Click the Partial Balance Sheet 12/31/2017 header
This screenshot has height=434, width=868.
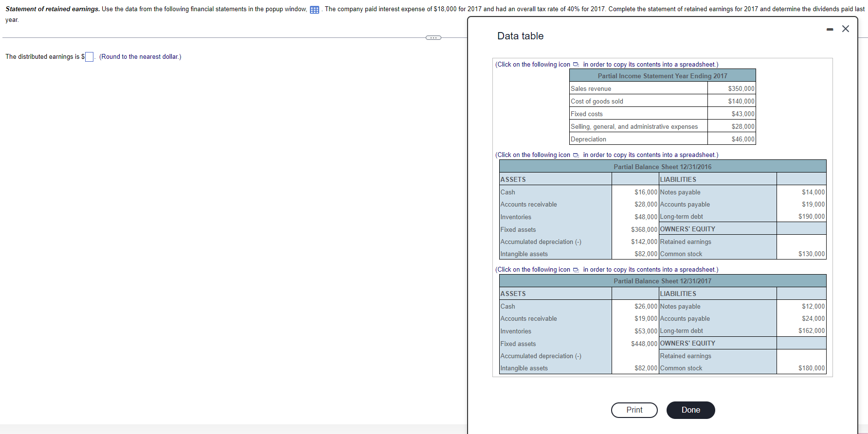[662, 281]
